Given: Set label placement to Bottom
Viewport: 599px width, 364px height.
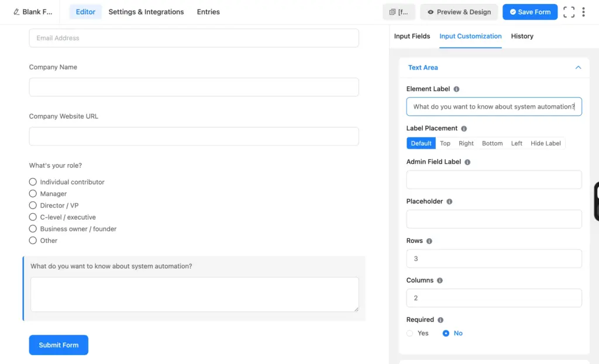Looking at the screenshot, I should [492, 144].
